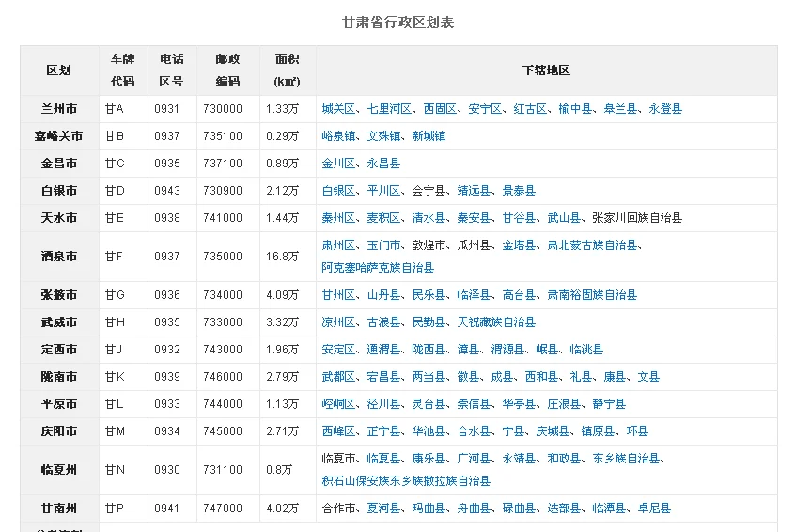
Task: Click phone code 0941
Action: point(167,509)
